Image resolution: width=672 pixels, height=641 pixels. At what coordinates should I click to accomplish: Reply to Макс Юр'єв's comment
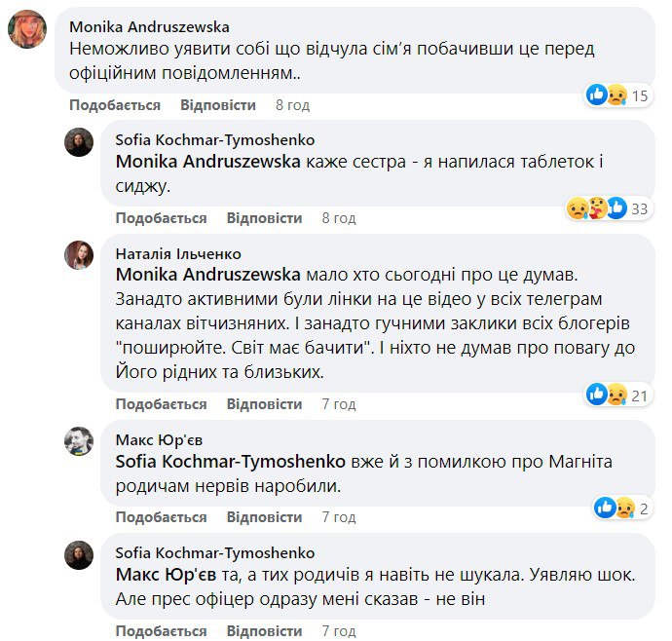[264, 517]
